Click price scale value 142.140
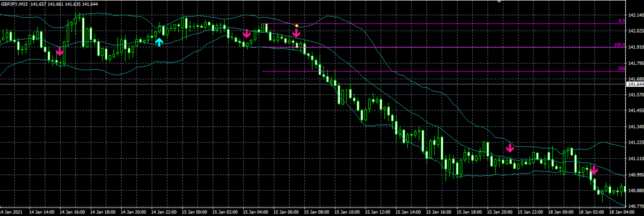This screenshot has width=644, height=216. coord(635,15)
